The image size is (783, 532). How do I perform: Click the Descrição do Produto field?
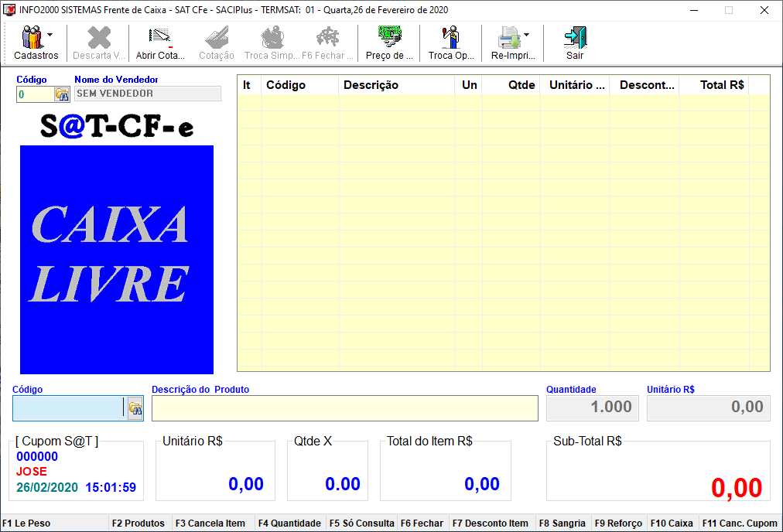click(345, 408)
